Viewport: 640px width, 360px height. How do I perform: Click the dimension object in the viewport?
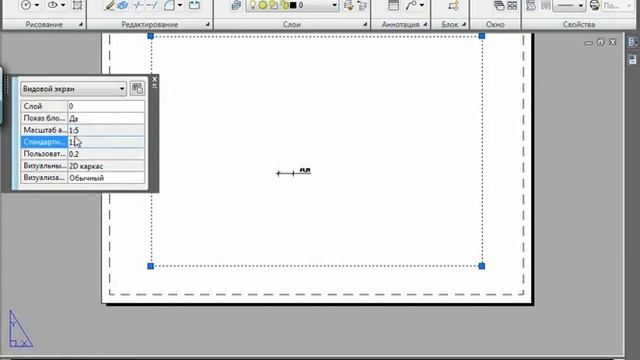click(294, 172)
